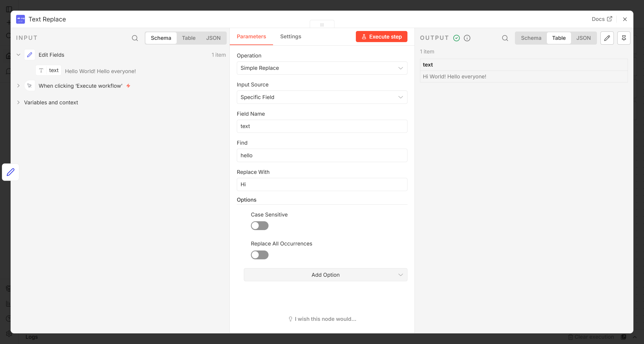Click the floating Edit Fields node button
This screenshot has height=344, width=644.
[11, 172]
